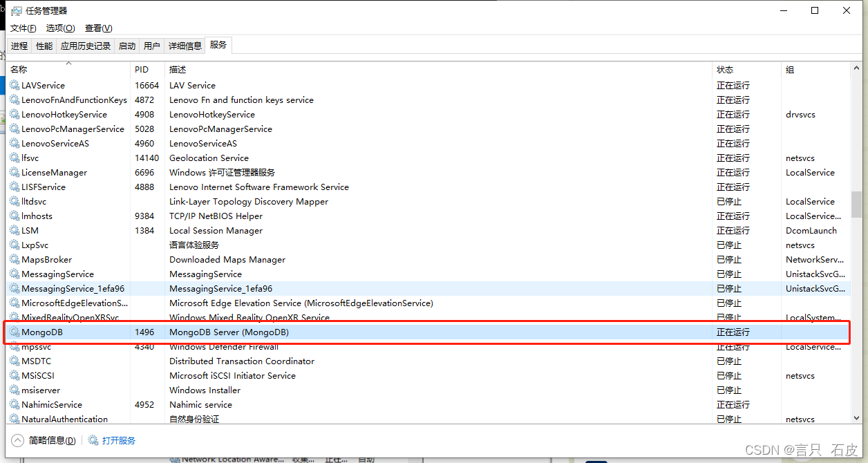Switch to the 应用历史记录 tab
Image resolution: width=868 pixels, height=463 pixels.
[x=86, y=46]
